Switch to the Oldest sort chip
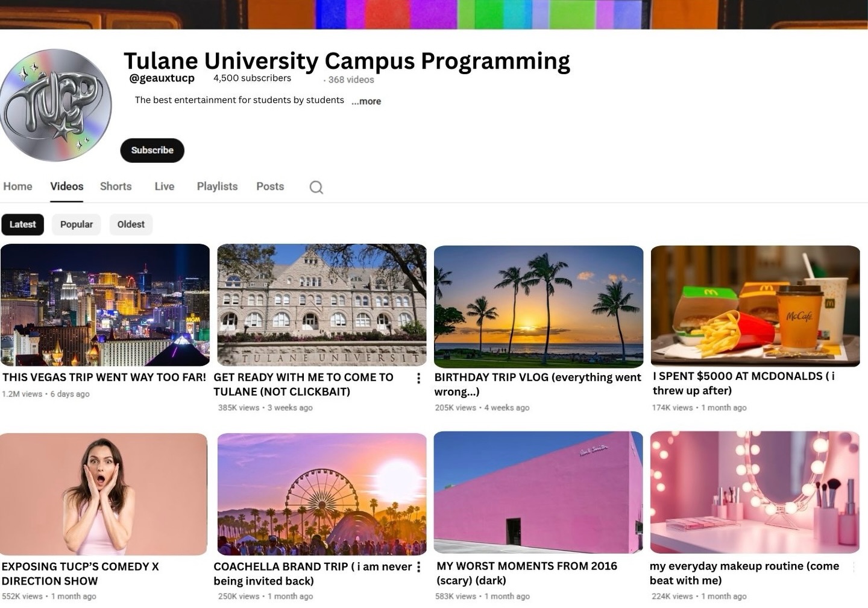This screenshot has width=868, height=608. tap(131, 224)
